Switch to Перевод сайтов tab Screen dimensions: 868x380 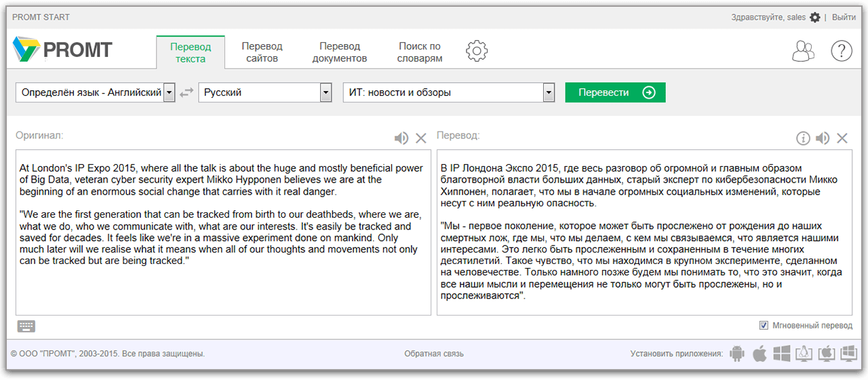coord(262,52)
